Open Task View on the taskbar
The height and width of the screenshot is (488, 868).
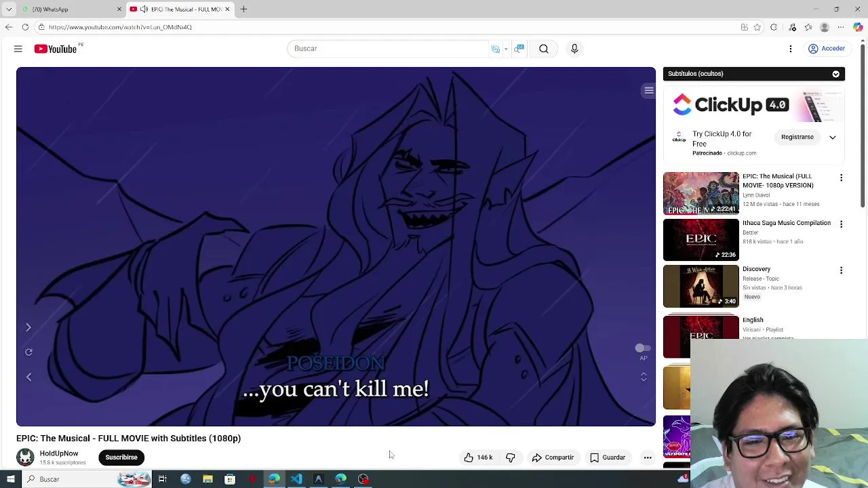click(163, 479)
